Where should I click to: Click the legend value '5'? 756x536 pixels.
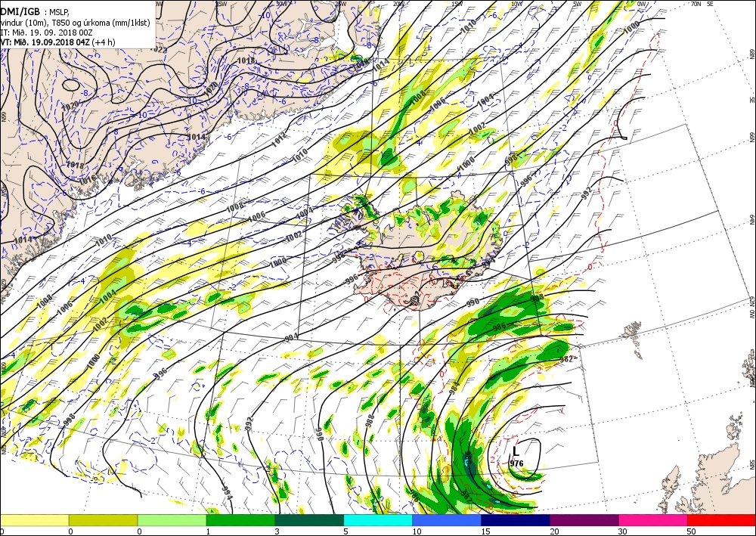[x=345, y=531]
